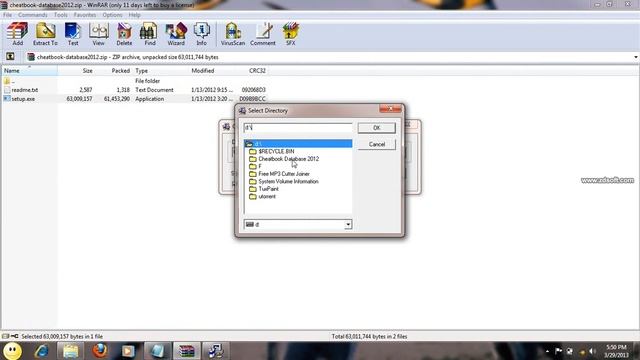
Task: Open the Favorites menu
Action: coord(85,15)
